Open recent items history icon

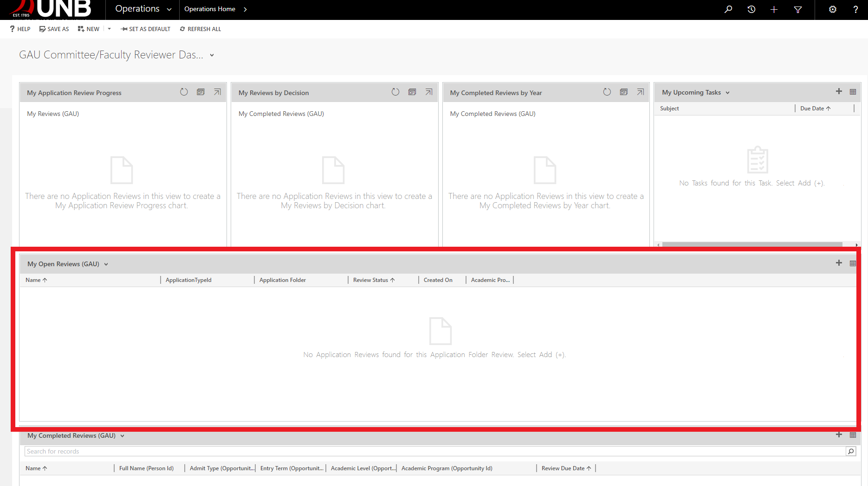pos(751,9)
